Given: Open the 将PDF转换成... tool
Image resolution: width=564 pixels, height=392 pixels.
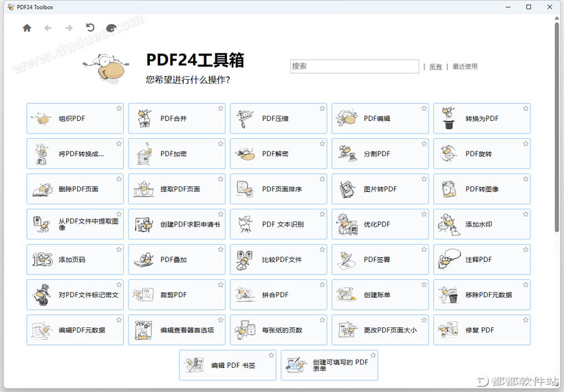Looking at the screenshot, I should click(75, 153).
